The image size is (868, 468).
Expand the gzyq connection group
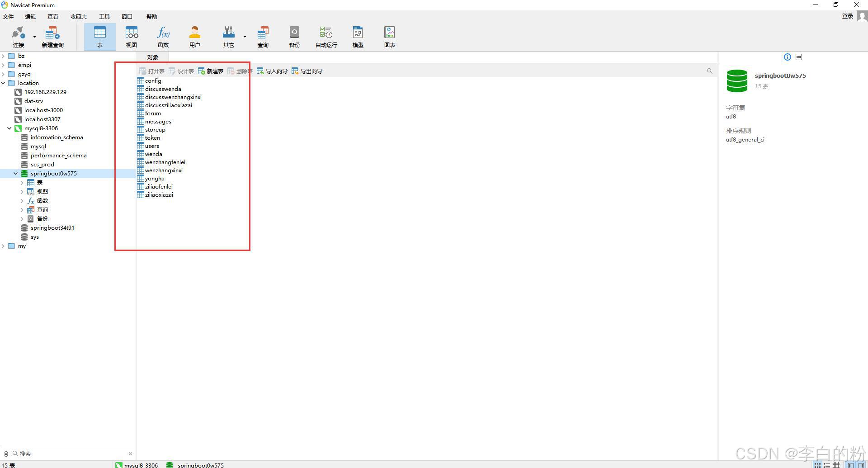3,74
